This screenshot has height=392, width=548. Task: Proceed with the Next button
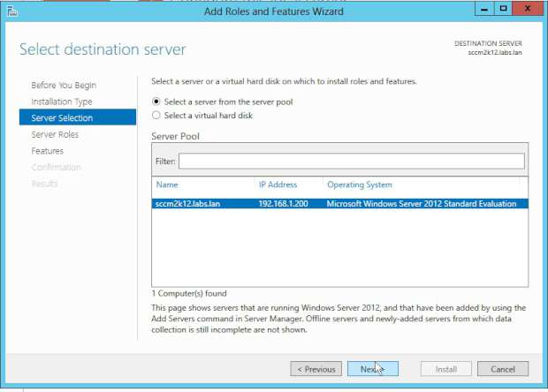370,369
